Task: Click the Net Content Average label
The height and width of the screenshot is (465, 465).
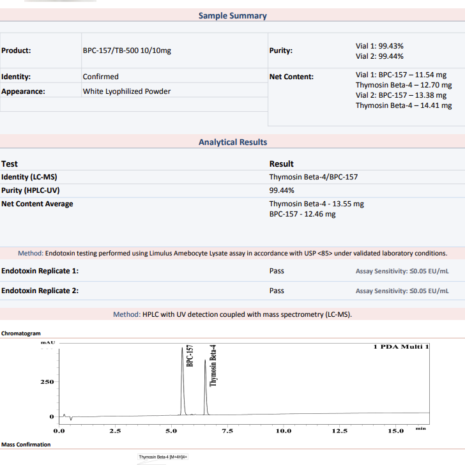Action: click(x=37, y=204)
